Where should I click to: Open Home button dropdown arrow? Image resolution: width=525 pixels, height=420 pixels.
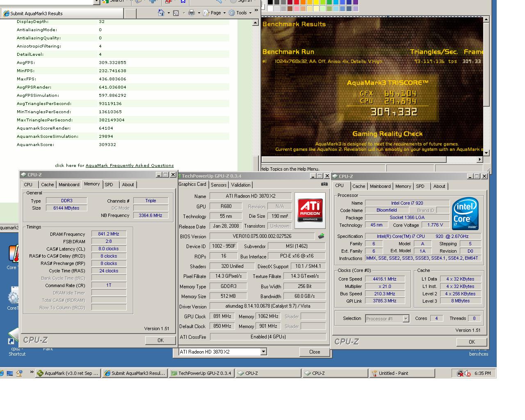(169, 13)
